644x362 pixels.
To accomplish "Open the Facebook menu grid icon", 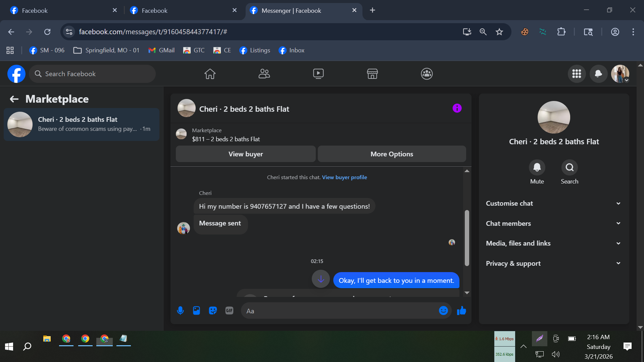I will point(577,74).
